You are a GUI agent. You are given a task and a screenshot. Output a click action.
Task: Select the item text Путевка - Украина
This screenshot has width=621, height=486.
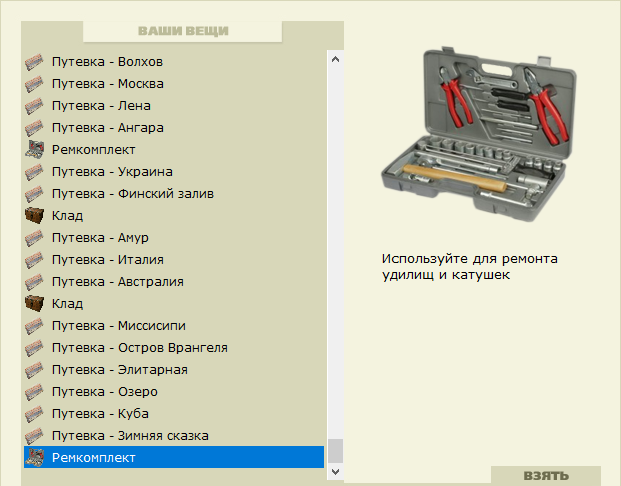tap(112, 172)
